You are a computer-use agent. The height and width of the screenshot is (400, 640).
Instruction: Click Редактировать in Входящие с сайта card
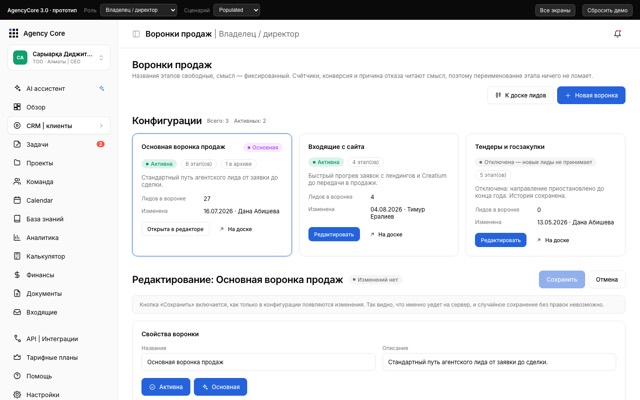pyautogui.click(x=334, y=234)
